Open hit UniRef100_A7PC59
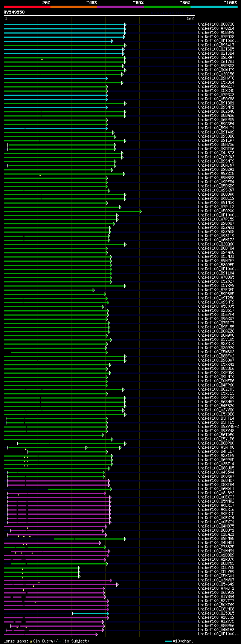The width and height of the screenshot is (241, 644). (216, 219)
